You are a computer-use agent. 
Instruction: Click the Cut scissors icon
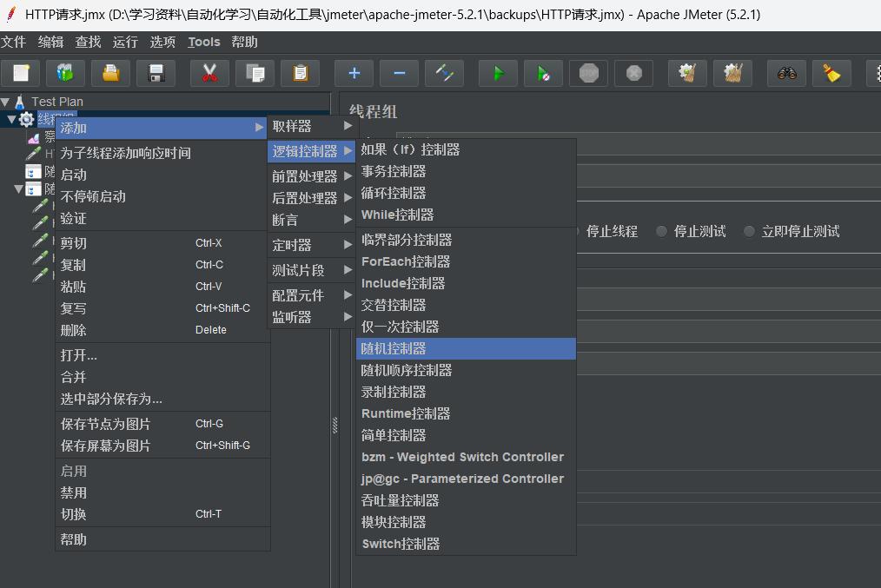(209, 73)
